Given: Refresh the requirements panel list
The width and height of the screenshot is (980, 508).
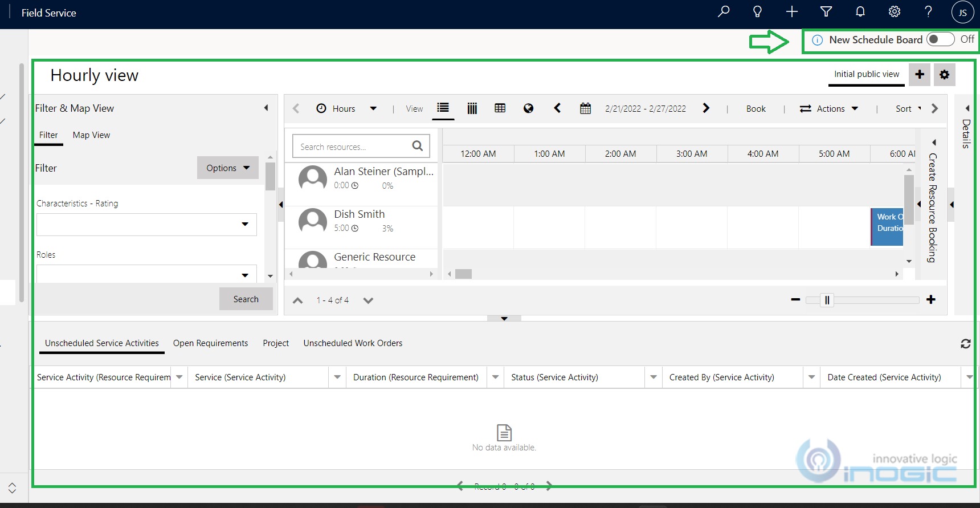Looking at the screenshot, I should pyautogui.click(x=965, y=344).
